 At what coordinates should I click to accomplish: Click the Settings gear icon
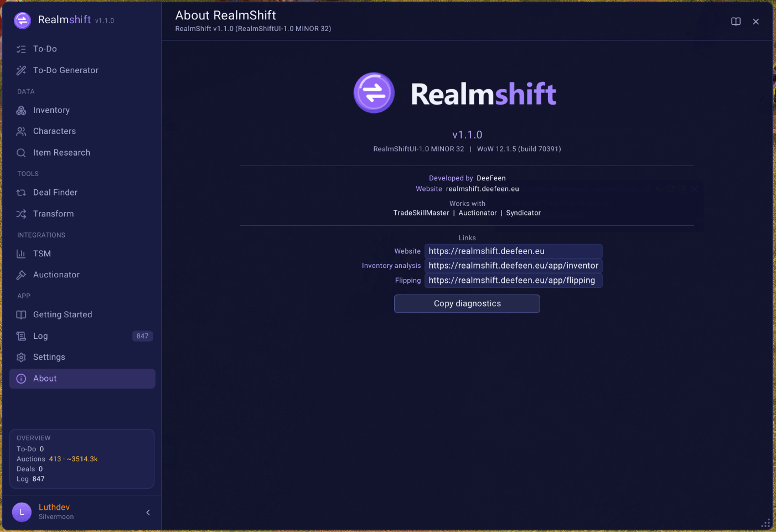click(21, 357)
